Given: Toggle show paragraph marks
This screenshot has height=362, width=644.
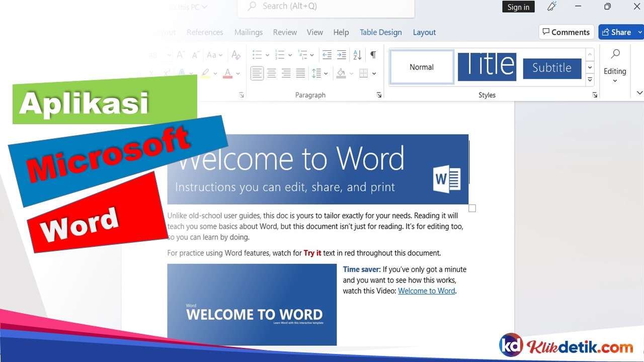Looking at the screenshot, I should [x=373, y=55].
